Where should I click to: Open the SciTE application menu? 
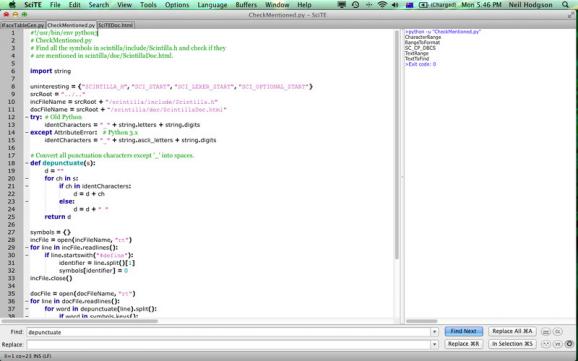[33, 5]
